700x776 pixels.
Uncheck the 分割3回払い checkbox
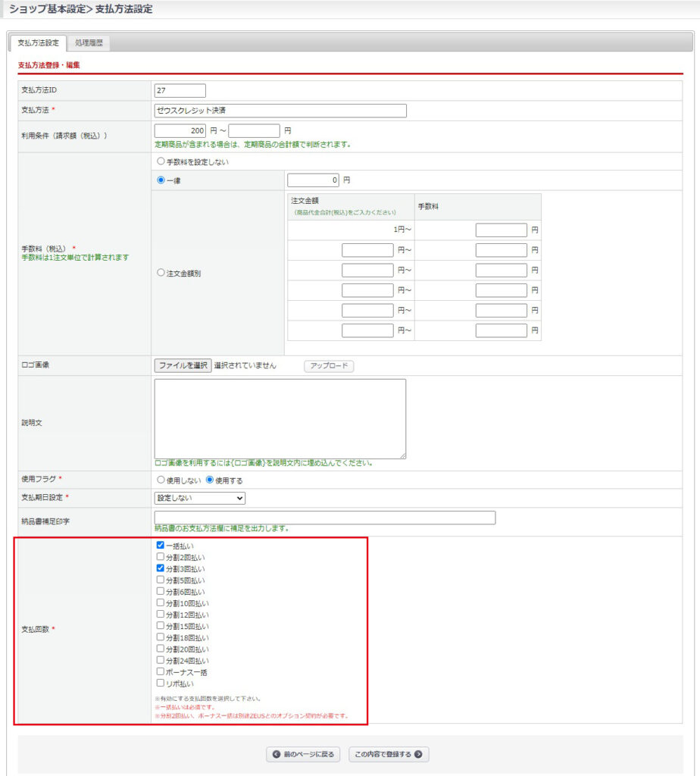(x=161, y=568)
